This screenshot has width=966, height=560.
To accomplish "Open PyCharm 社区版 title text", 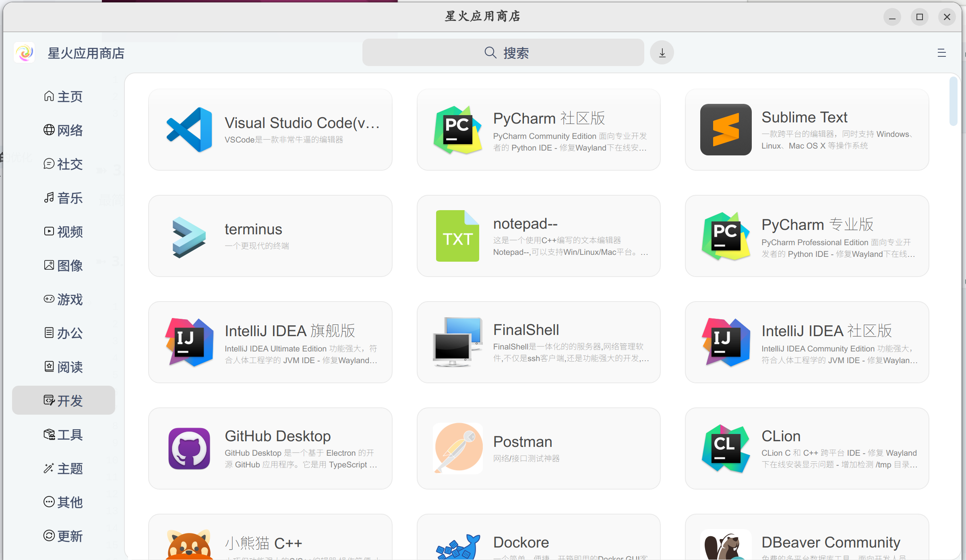I will click(x=549, y=118).
